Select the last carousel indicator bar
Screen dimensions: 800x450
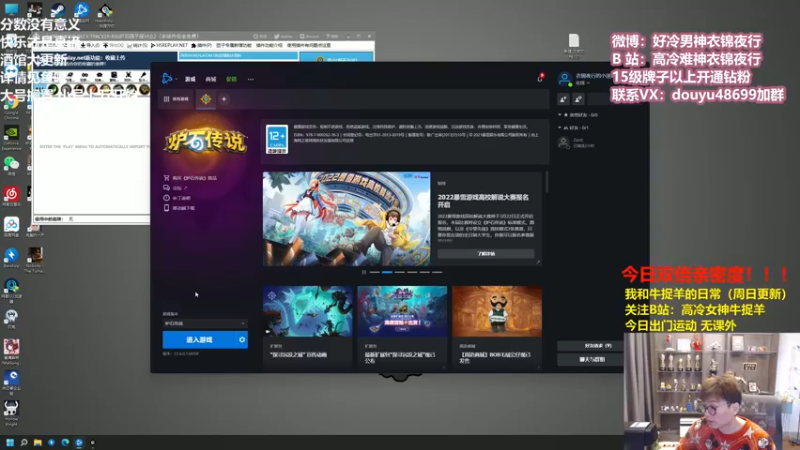click(x=437, y=272)
